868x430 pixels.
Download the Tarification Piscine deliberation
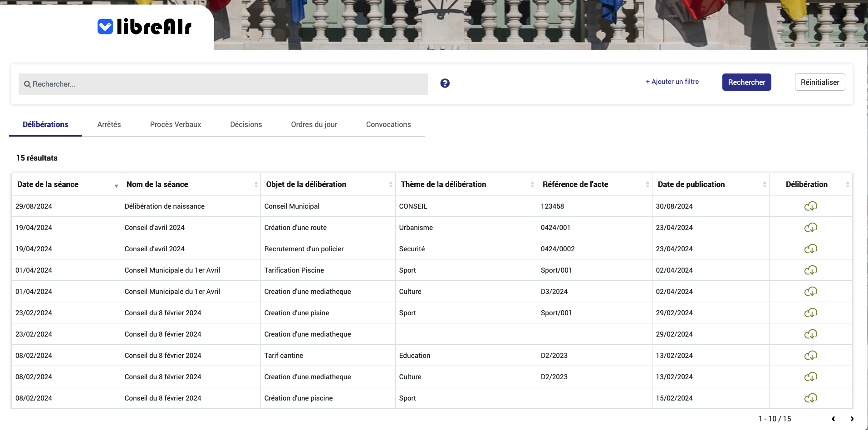coord(810,270)
